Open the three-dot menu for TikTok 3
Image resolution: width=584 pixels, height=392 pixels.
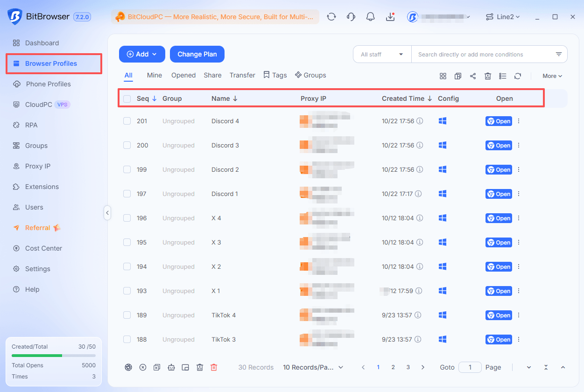click(x=519, y=339)
